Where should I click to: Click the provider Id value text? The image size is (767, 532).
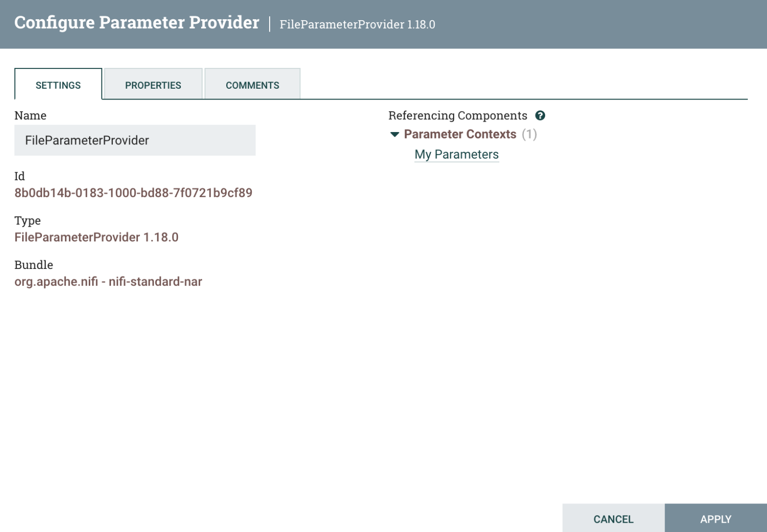[133, 193]
